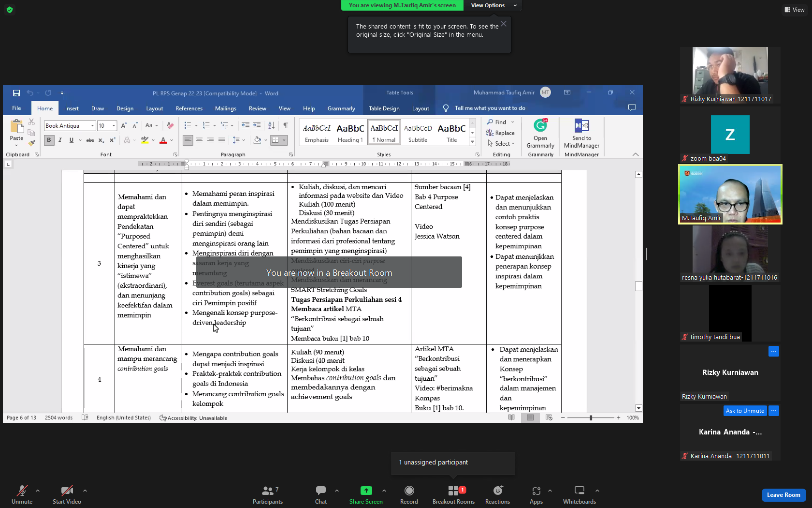The width and height of the screenshot is (812, 508).
Task: Open the View layout menu
Action: (x=795, y=10)
